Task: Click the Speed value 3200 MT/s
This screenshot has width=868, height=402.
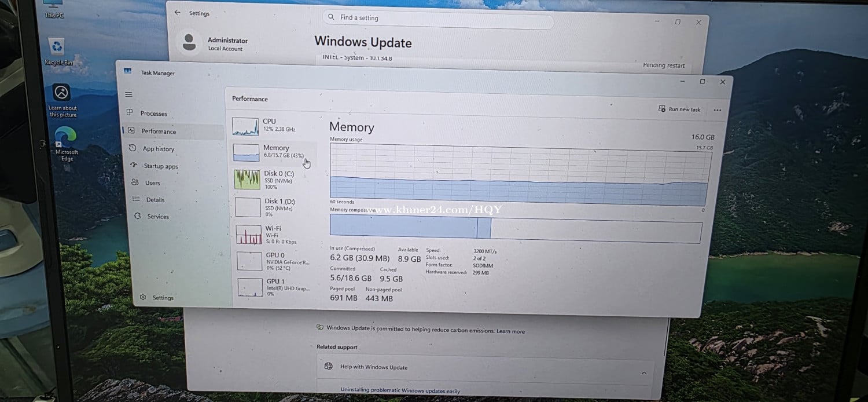Action: click(485, 252)
